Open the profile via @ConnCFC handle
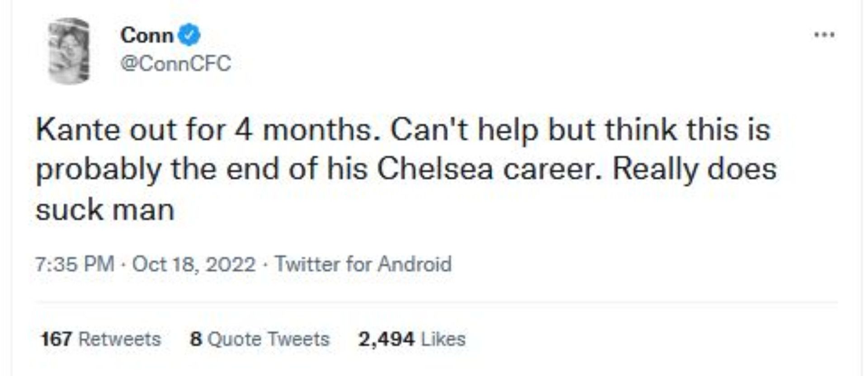Viewport: 868px width, 376px height. (179, 63)
